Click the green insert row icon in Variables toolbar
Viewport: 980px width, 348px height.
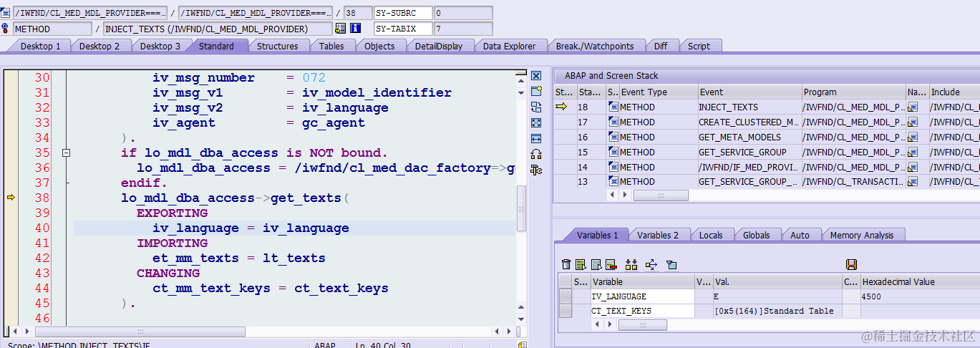[581, 265]
